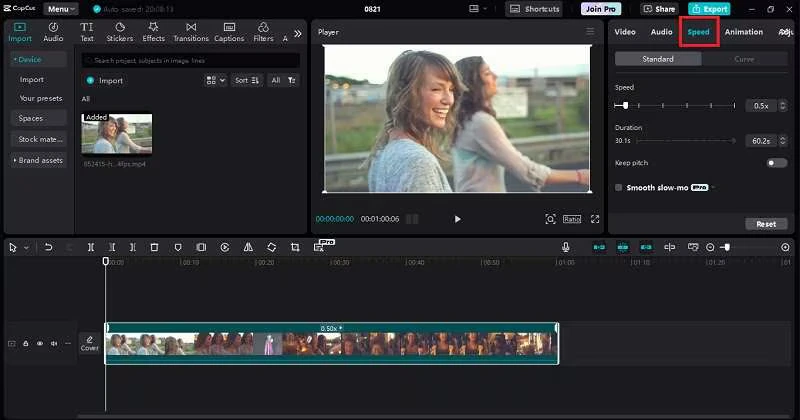800x420 pixels.
Task: Delete the selected clip
Action: point(154,248)
